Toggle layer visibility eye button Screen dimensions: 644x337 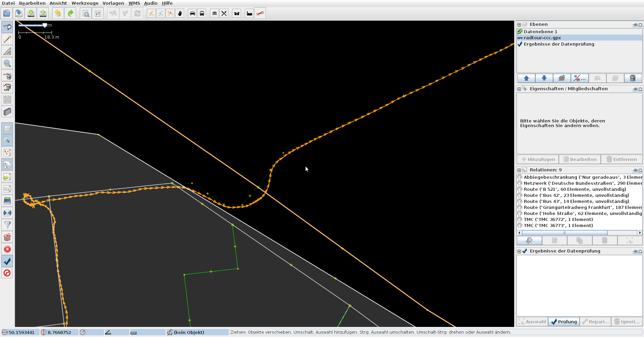point(579,78)
